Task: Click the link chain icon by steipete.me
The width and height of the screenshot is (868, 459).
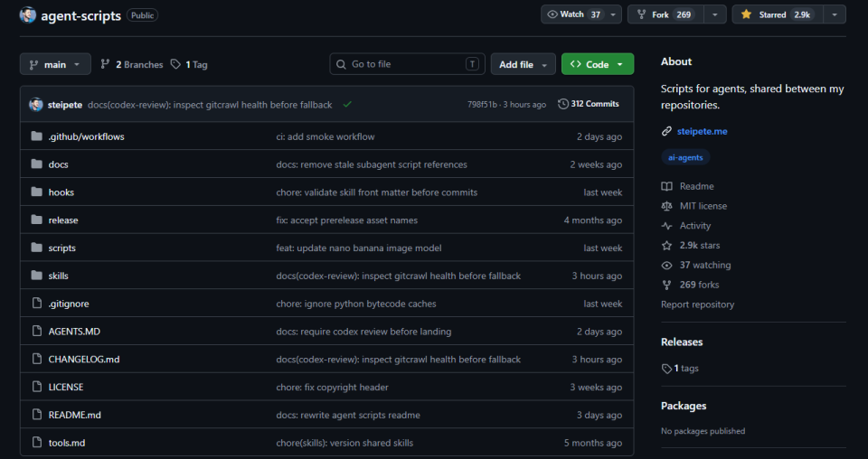Action: pos(666,131)
